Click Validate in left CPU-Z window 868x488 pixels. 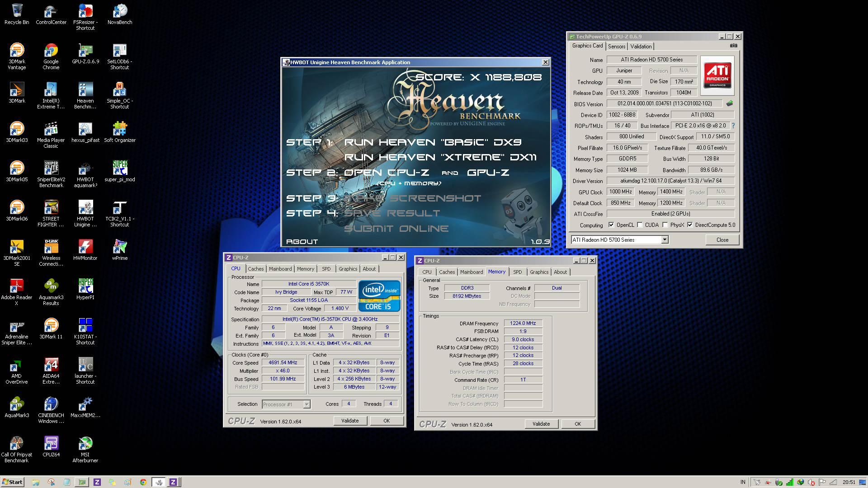coord(350,421)
